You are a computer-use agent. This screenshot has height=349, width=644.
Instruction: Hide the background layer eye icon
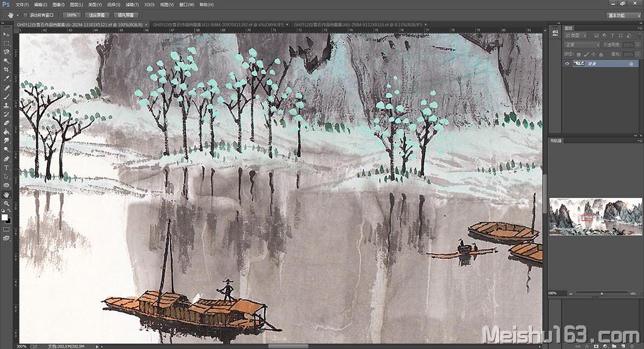[x=567, y=64]
